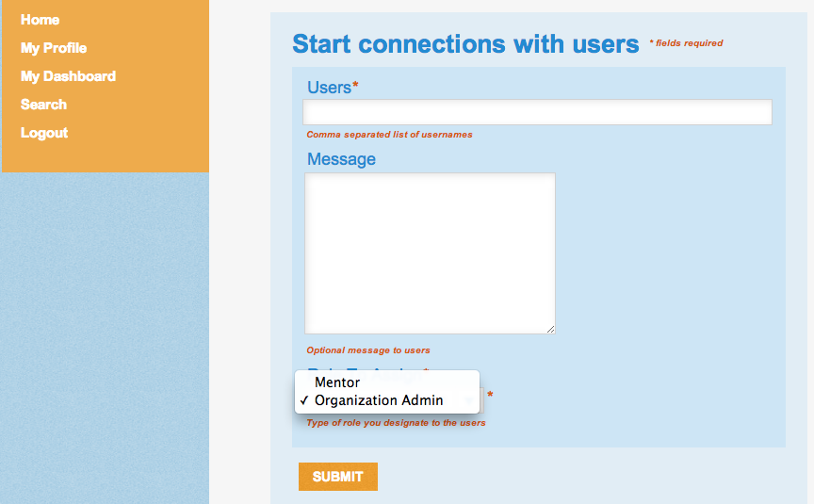
Task: Click the fields required note
Action: click(x=686, y=43)
